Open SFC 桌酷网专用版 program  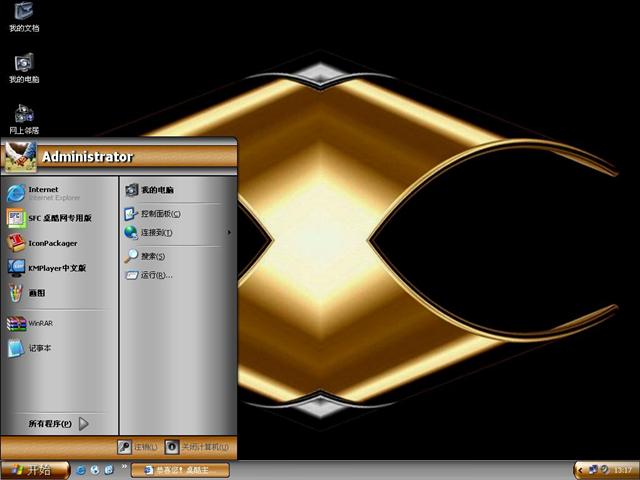pos(59,218)
